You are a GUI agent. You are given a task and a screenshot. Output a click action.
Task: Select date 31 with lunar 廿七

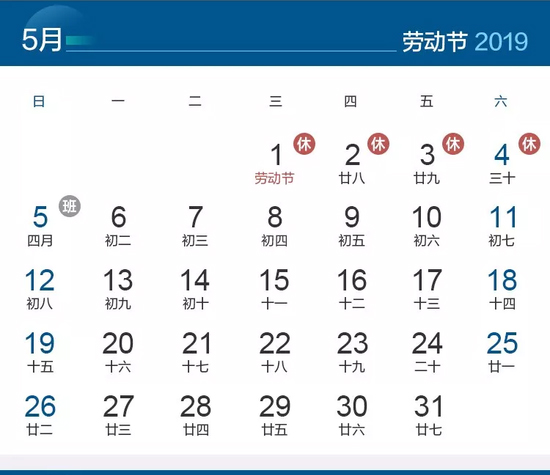tap(429, 415)
